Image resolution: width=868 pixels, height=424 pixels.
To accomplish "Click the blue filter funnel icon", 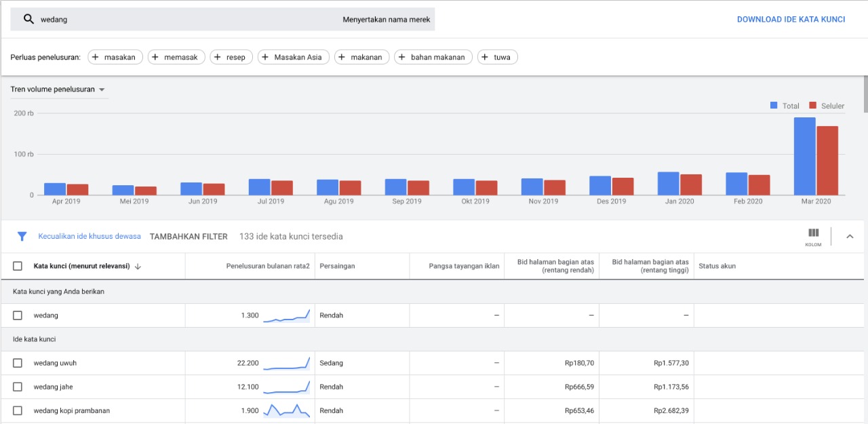I will pos(22,237).
